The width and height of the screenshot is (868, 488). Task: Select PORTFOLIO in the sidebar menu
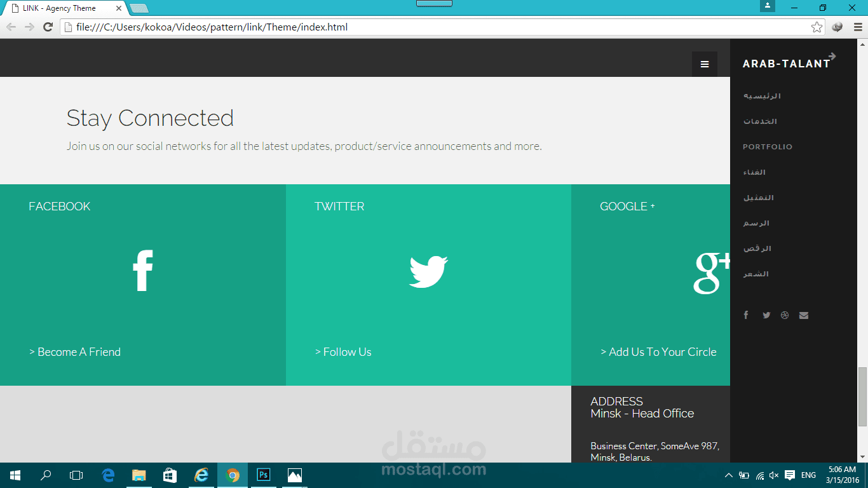point(767,146)
